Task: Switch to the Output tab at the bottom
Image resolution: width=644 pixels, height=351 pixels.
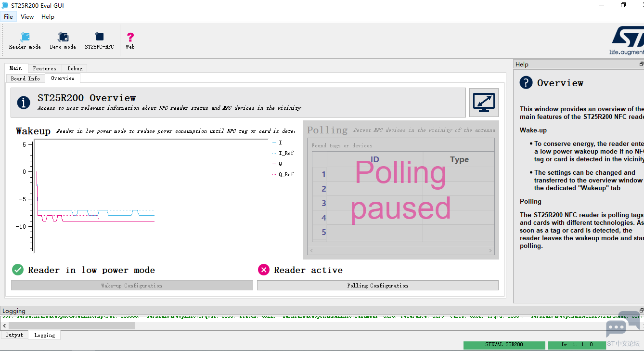Action: click(x=14, y=335)
